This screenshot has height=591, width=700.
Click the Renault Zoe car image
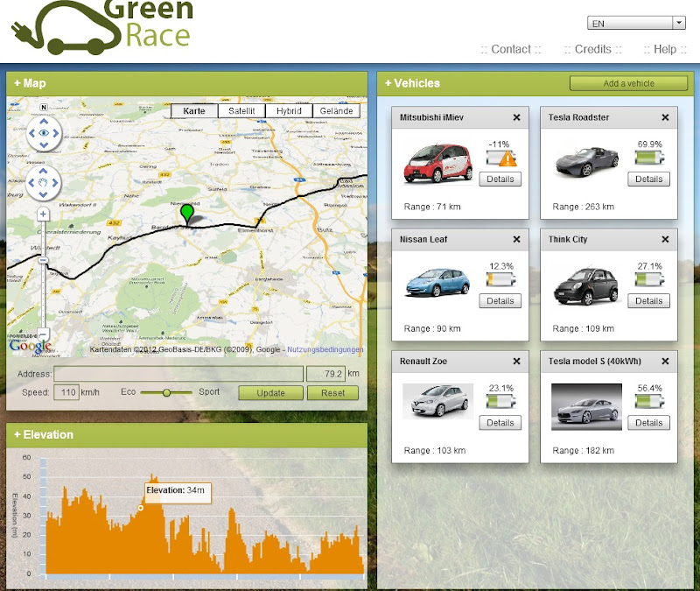437,401
